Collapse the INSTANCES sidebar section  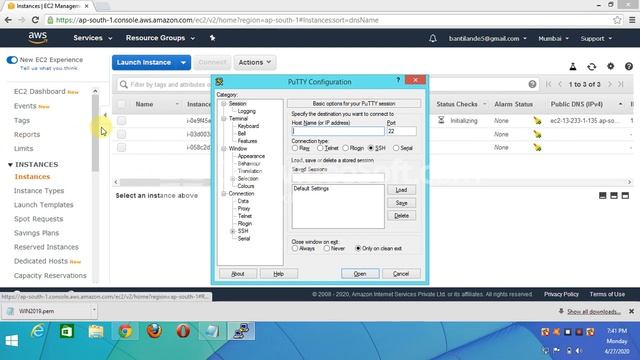[x=10, y=164]
